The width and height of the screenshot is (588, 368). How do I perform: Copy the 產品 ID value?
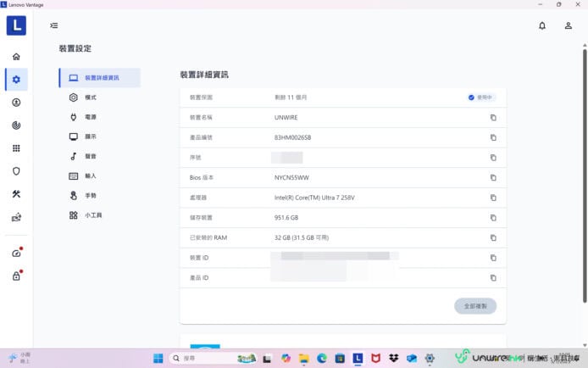pyautogui.click(x=493, y=278)
